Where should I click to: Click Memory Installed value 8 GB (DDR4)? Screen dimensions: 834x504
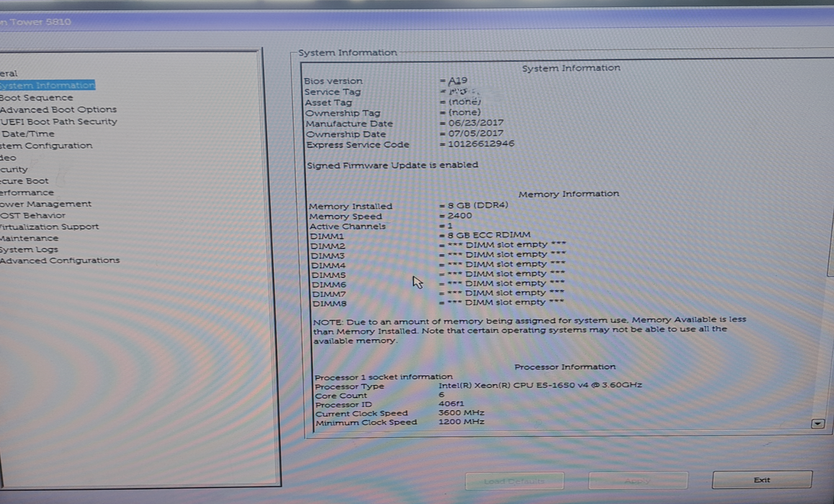point(477,205)
